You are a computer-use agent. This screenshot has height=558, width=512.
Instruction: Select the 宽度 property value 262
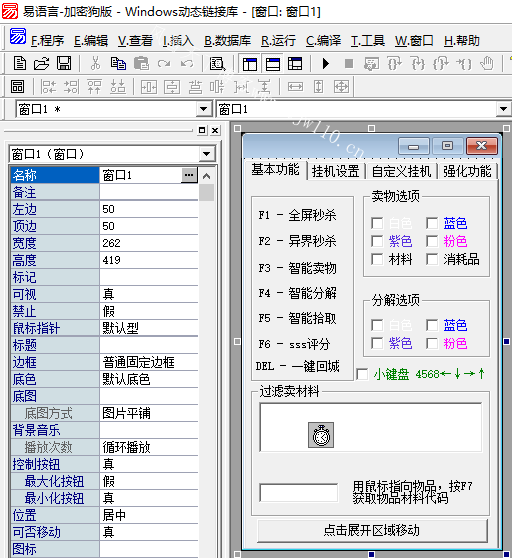click(149, 243)
